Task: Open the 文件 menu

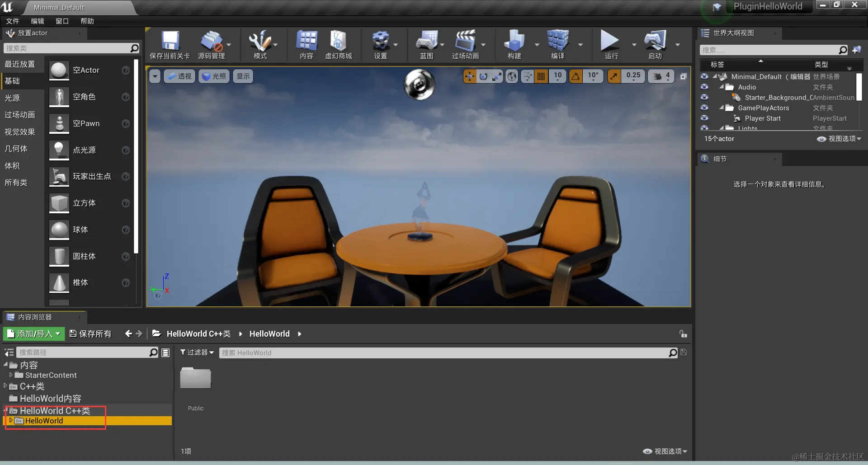Action: click(13, 21)
